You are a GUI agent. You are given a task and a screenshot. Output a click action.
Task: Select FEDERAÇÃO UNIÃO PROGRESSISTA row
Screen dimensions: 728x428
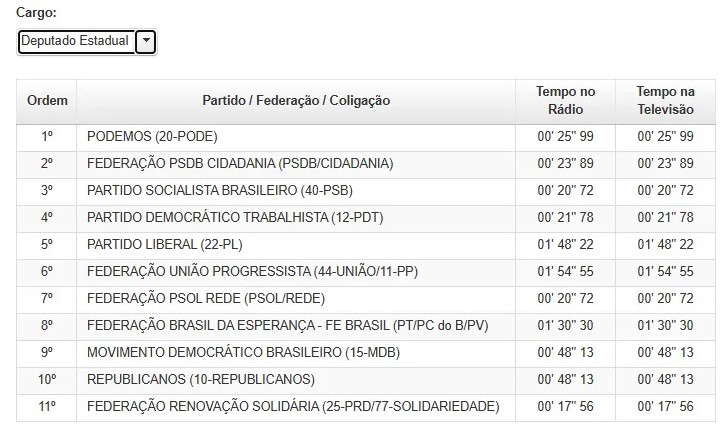click(x=366, y=272)
